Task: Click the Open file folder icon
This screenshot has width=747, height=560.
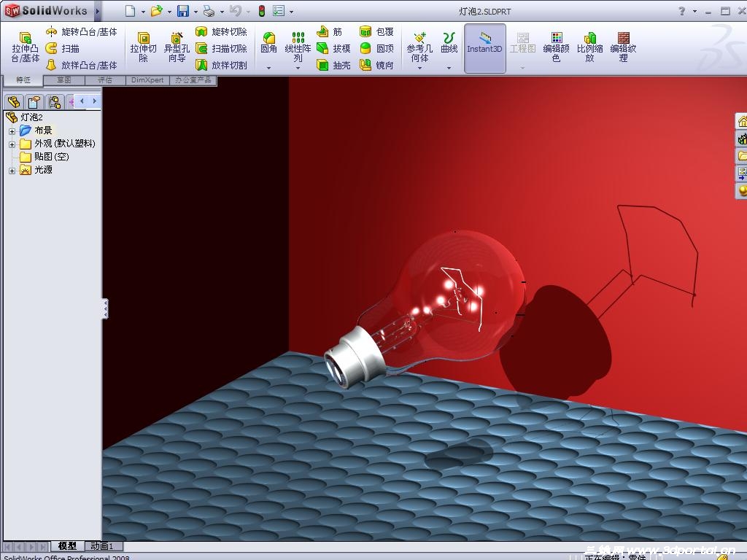Action: 156,11
